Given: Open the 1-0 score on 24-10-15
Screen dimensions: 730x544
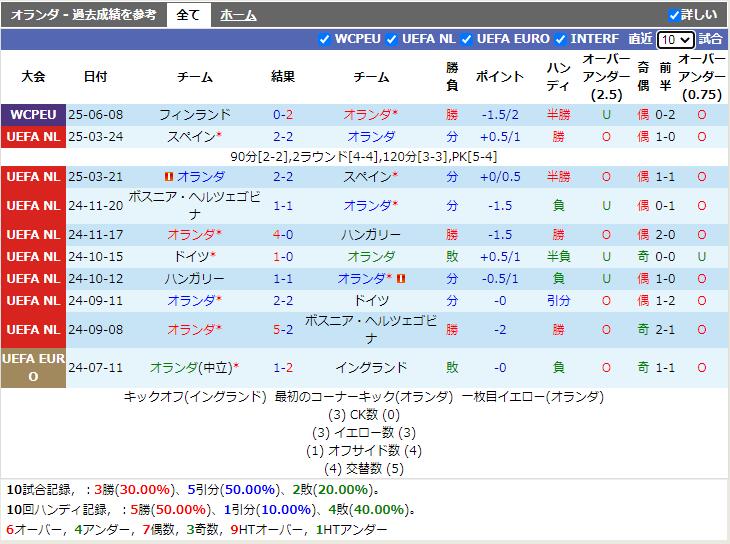Looking at the screenshot, I should (x=283, y=256).
